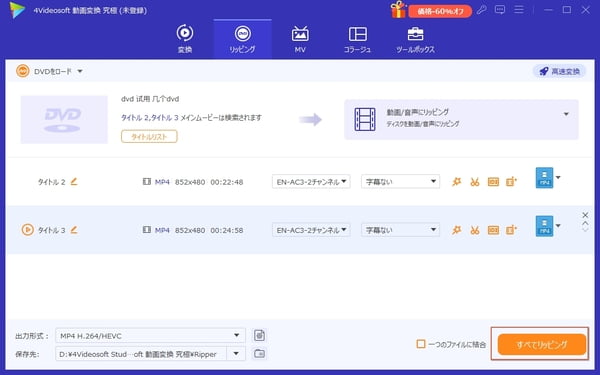Click film icon beside タイトル 2 MP4
Image resolution: width=600 pixels, height=375 pixels.
pyautogui.click(x=147, y=181)
